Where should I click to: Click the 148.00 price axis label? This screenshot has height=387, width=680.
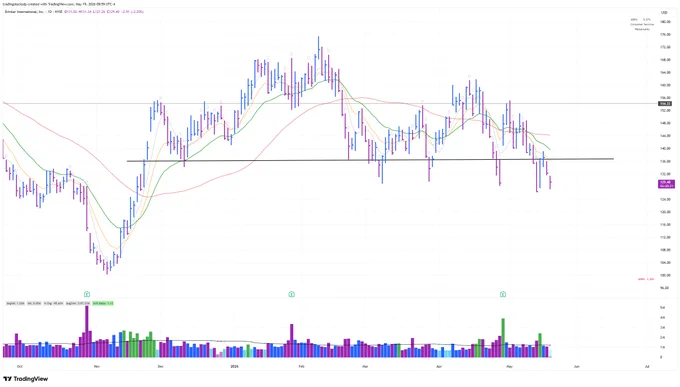(665, 123)
